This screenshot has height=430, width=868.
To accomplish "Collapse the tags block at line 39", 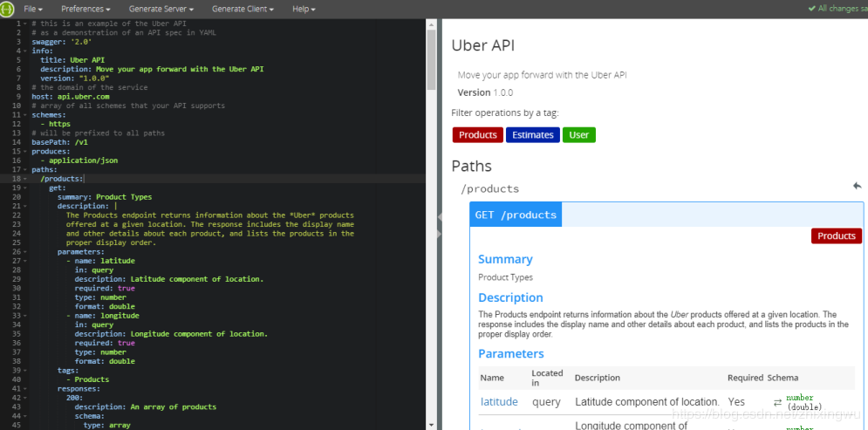I will [x=25, y=370].
